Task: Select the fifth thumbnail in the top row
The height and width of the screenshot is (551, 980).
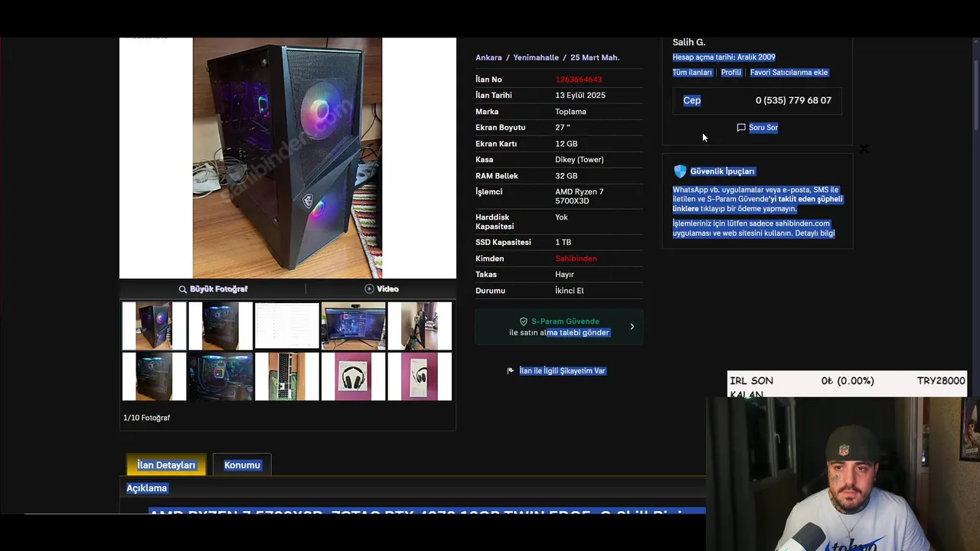Action: click(x=420, y=326)
